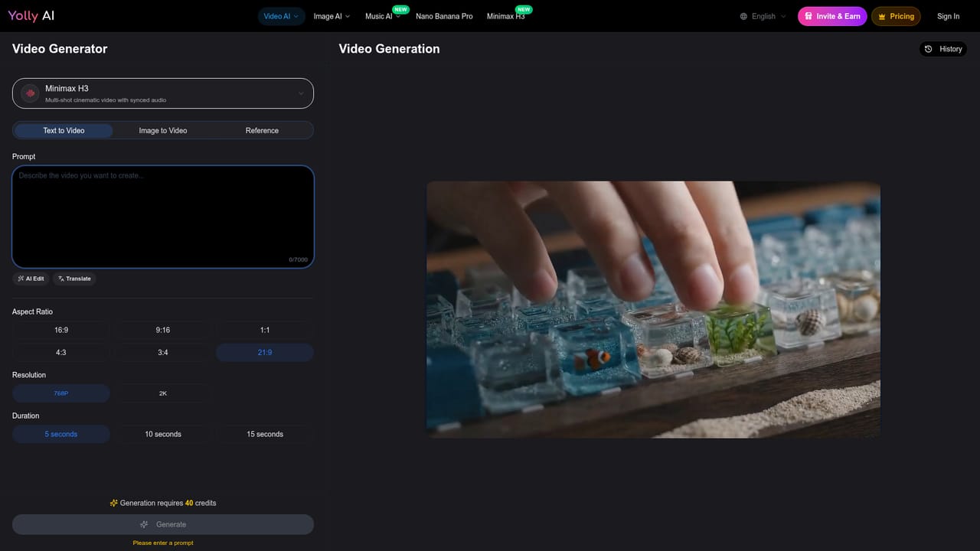This screenshot has height=551, width=980.
Task: Choose 15 seconds duration
Action: pos(265,434)
